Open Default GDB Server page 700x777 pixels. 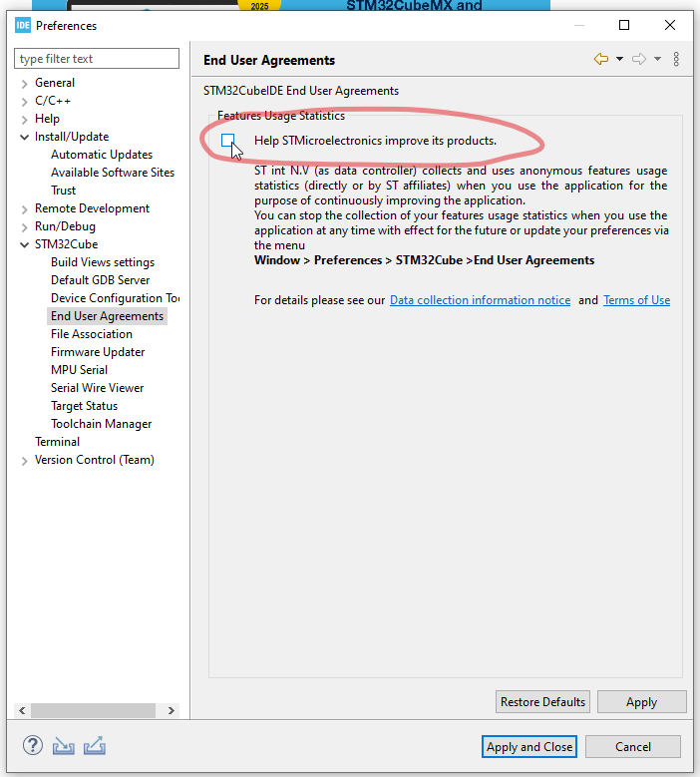(x=100, y=280)
